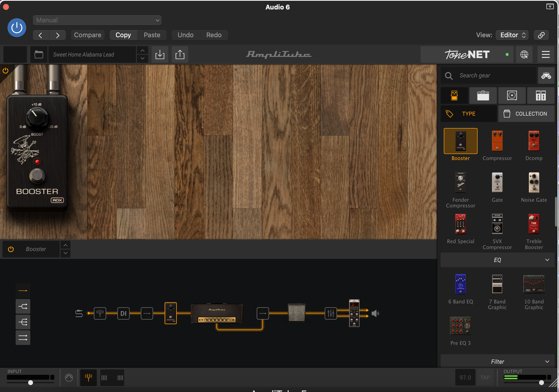559x392 pixels.
Task: Select the cabinet in signal chain
Action: [297, 313]
